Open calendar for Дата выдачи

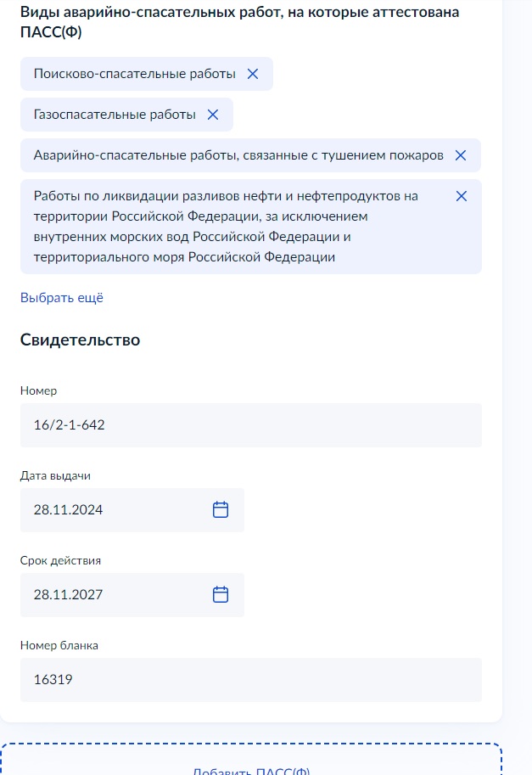click(221, 509)
